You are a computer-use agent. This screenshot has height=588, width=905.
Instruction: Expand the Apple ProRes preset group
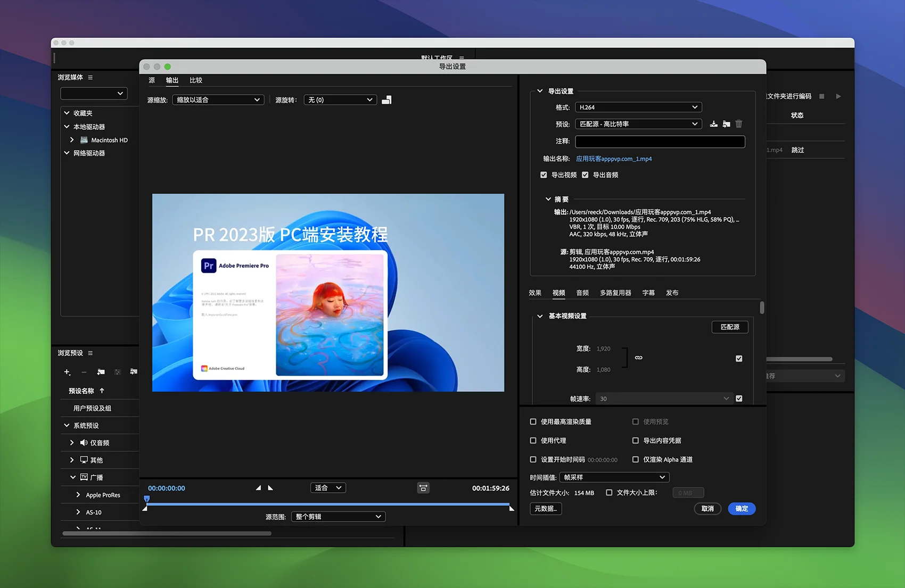tap(78, 495)
